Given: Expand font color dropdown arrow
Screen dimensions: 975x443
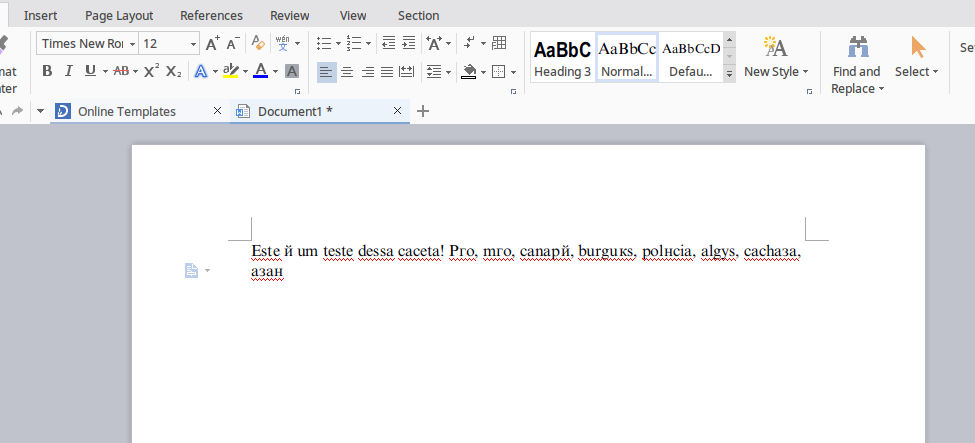Looking at the screenshot, I should click(x=275, y=72).
